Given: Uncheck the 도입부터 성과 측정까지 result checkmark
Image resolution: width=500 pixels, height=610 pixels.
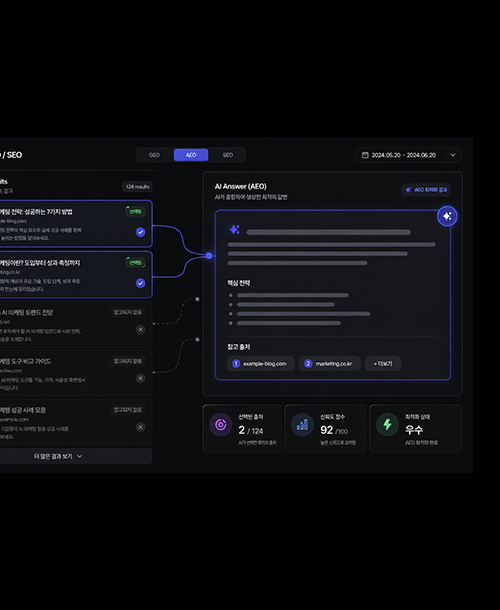Looking at the screenshot, I should click(x=140, y=283).
